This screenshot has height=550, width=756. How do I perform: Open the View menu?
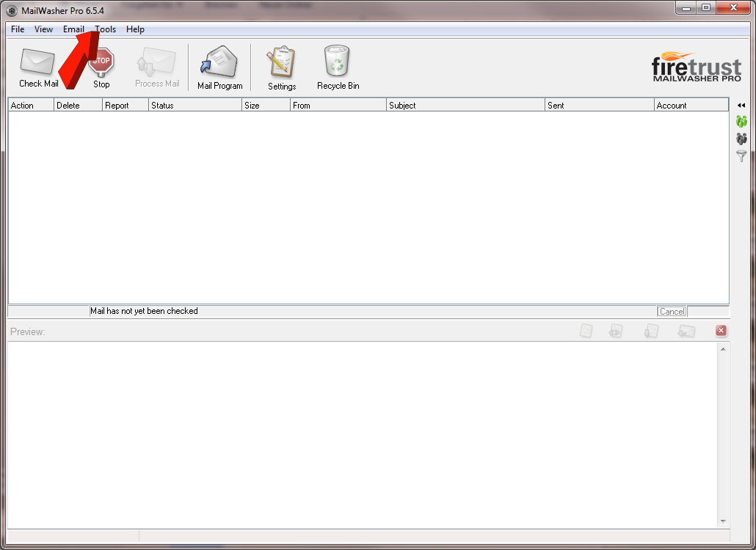point(43,29)
